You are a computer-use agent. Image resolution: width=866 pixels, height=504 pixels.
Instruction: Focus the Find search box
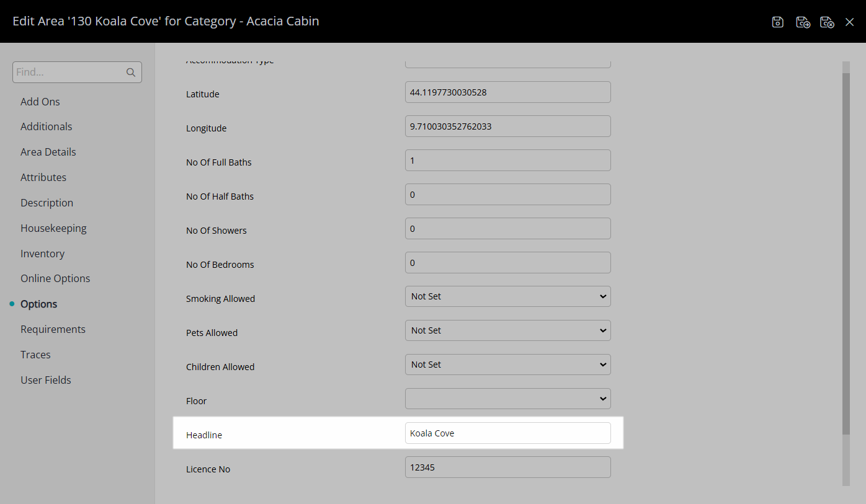click(77, 72)
